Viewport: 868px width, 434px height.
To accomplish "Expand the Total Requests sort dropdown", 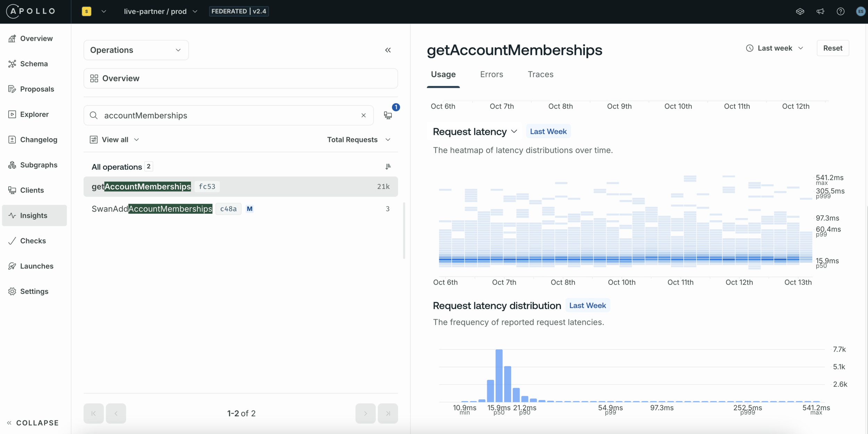I will (359, 139).
